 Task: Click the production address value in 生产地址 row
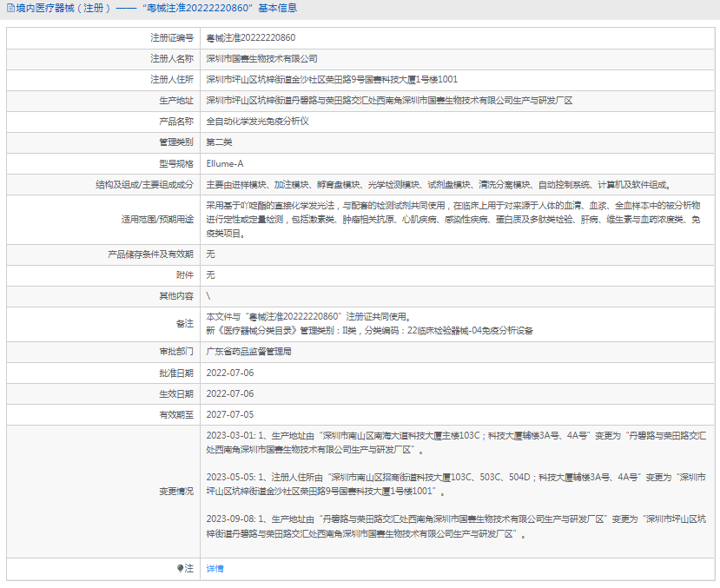[389, 101]
